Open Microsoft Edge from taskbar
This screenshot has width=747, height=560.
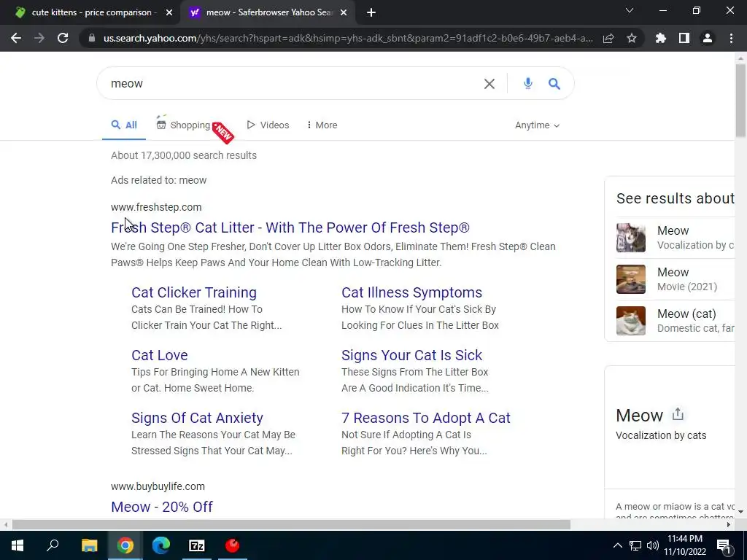(161, 545)
